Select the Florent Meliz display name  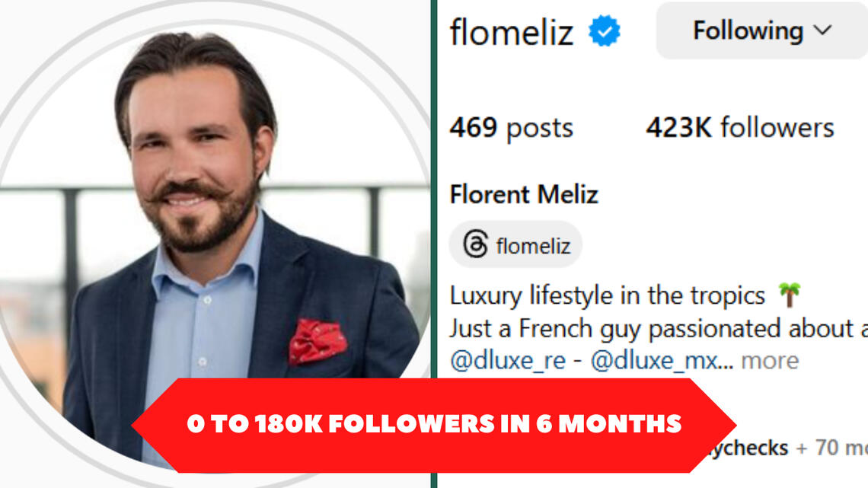[524, 195]
